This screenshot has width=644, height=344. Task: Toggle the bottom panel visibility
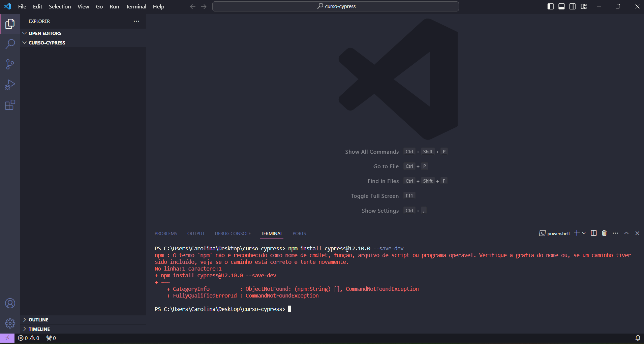pos(561,6)
